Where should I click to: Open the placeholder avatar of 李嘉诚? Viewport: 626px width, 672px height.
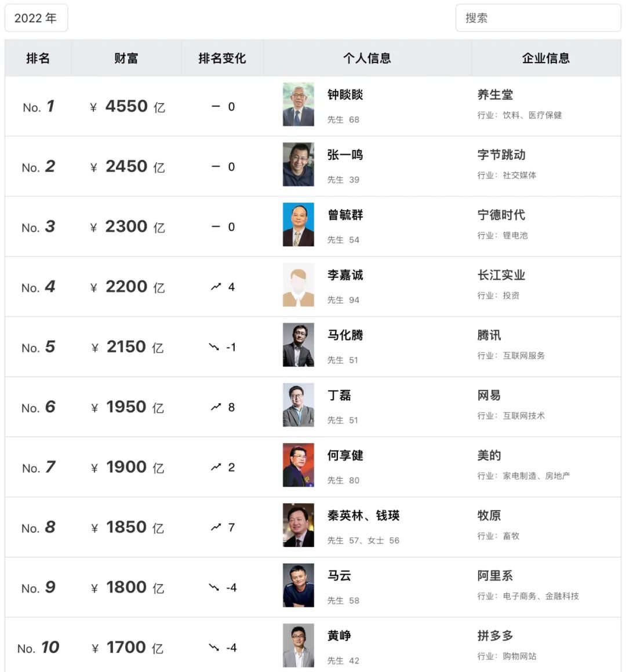299,284
